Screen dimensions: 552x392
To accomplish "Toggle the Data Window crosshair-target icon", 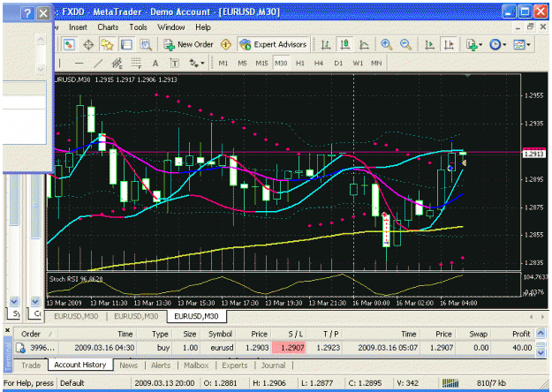I will coord(88,45).
